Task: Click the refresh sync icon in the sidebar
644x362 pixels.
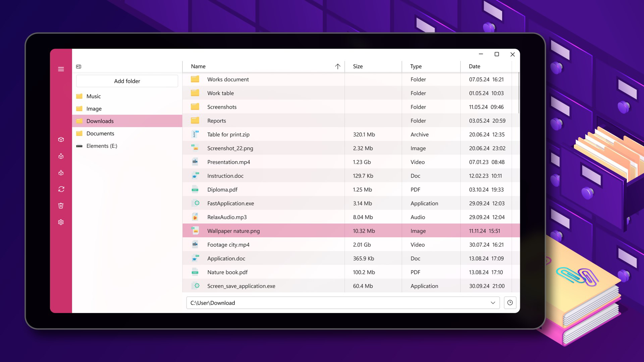Action: (61, 189)
